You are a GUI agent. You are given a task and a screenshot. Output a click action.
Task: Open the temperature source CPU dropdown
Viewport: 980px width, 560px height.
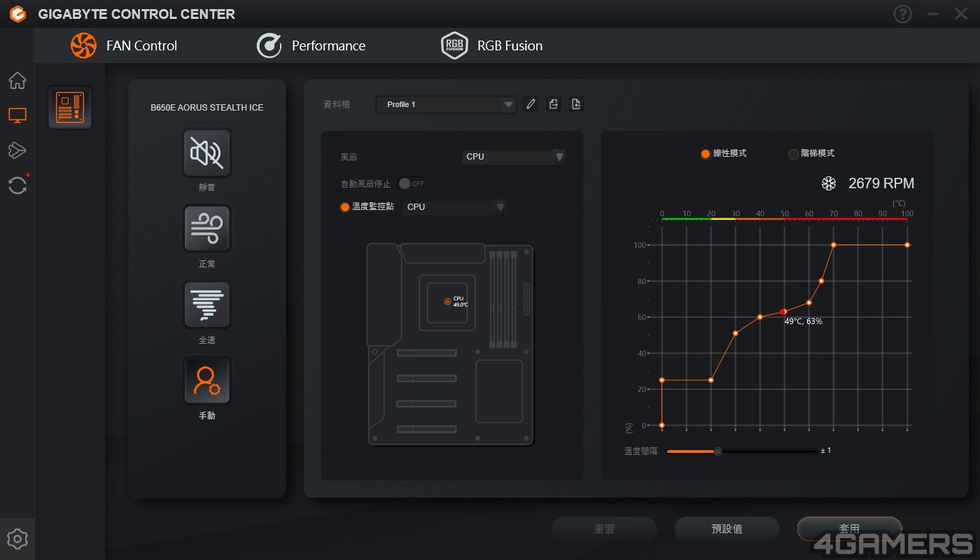click(x=455, y=207)
